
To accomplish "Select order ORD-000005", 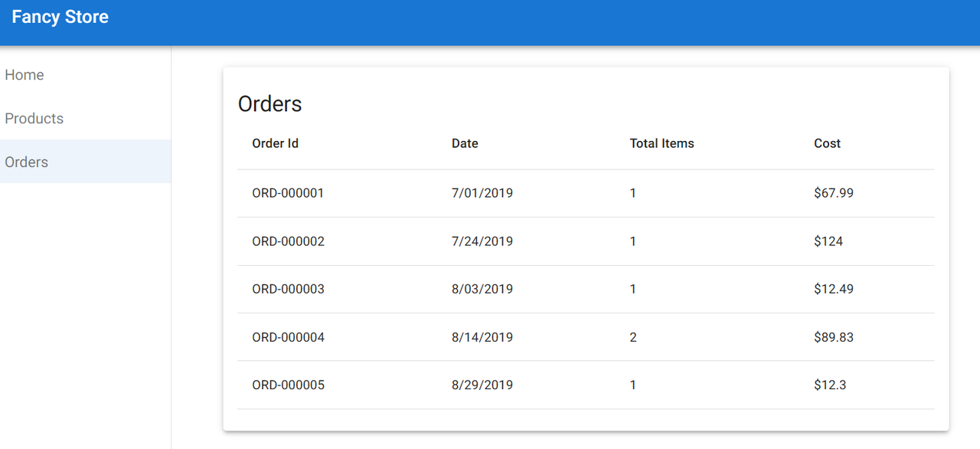I will coord(288,385).
